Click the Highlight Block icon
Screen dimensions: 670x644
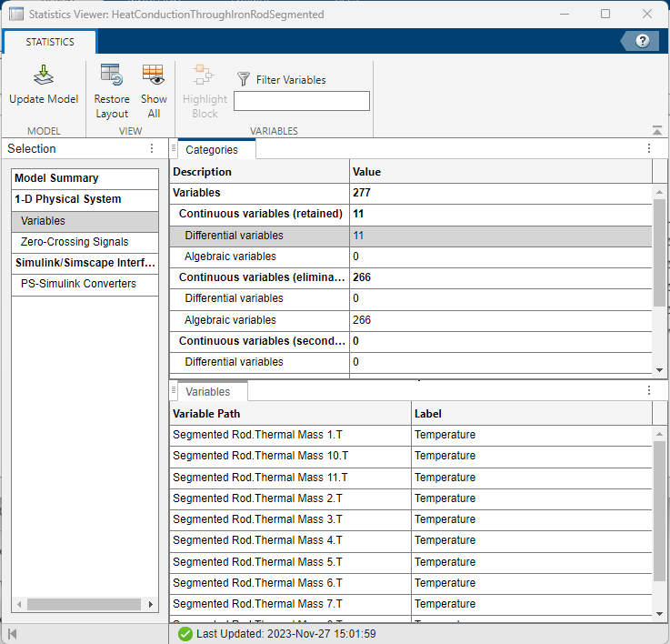(205, 76)
